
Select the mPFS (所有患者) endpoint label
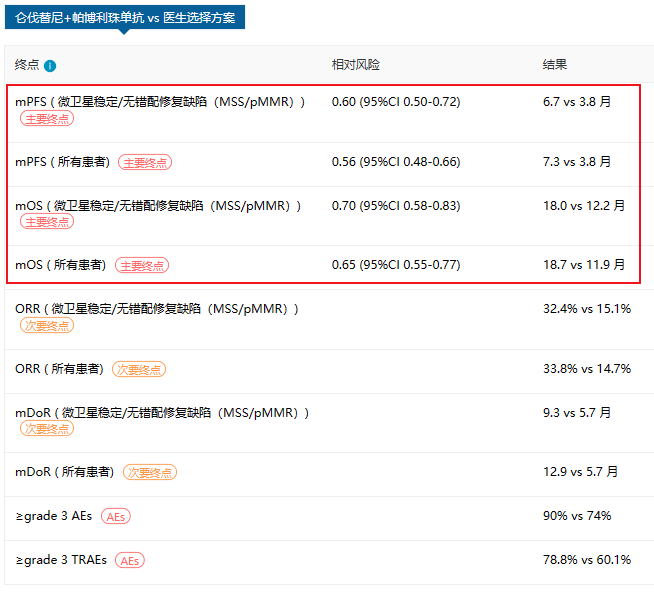[x=63, y=162]
